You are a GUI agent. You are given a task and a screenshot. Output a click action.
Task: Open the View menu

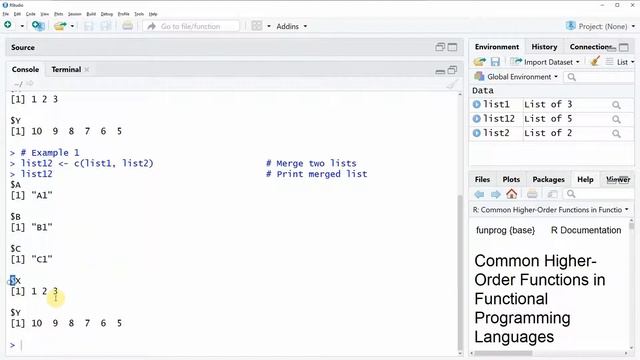44,14
